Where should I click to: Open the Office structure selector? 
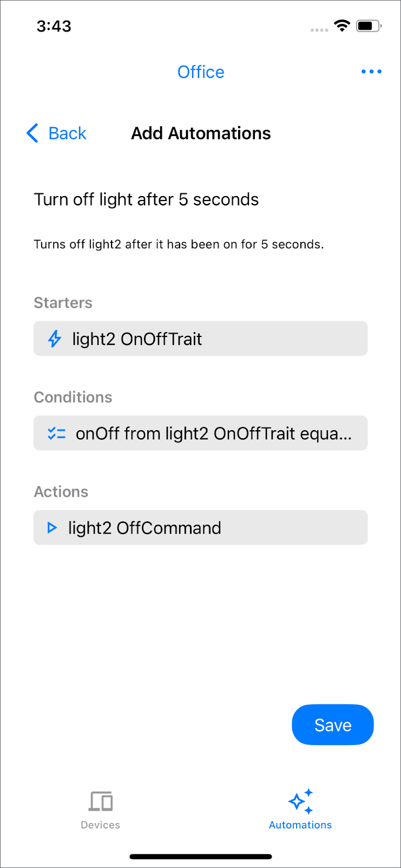click(x=201, y=72)
